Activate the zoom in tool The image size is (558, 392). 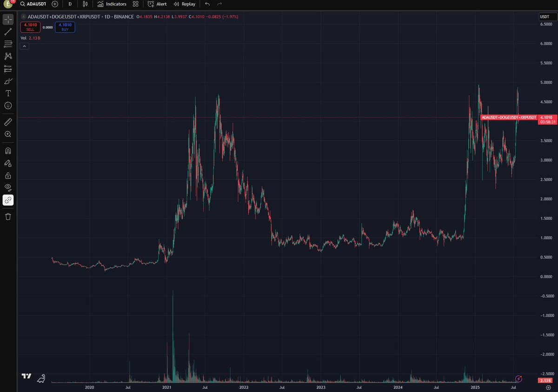point(8,134)
